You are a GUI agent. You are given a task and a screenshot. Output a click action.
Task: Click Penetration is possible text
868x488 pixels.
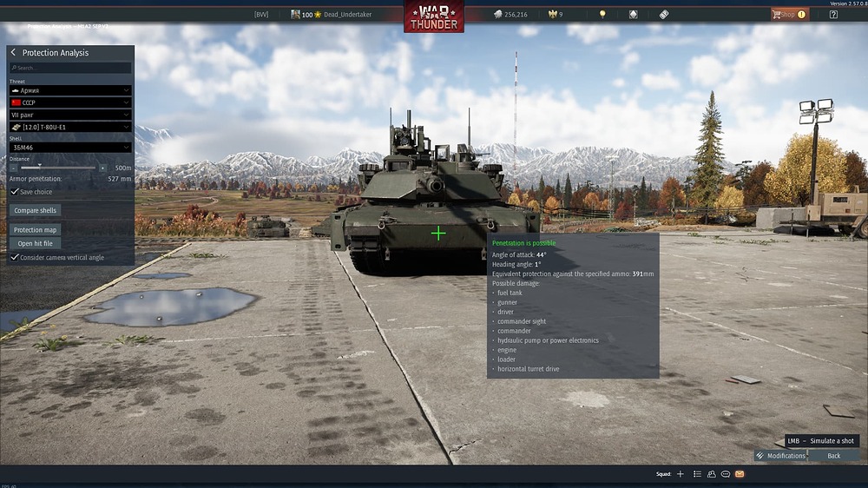point(523,242)
